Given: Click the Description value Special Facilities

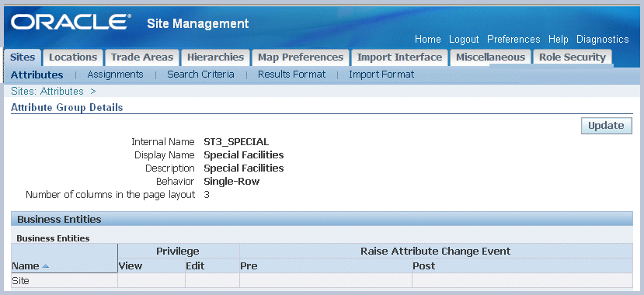Looking at the screenshot, I should [x=244, y=168].
